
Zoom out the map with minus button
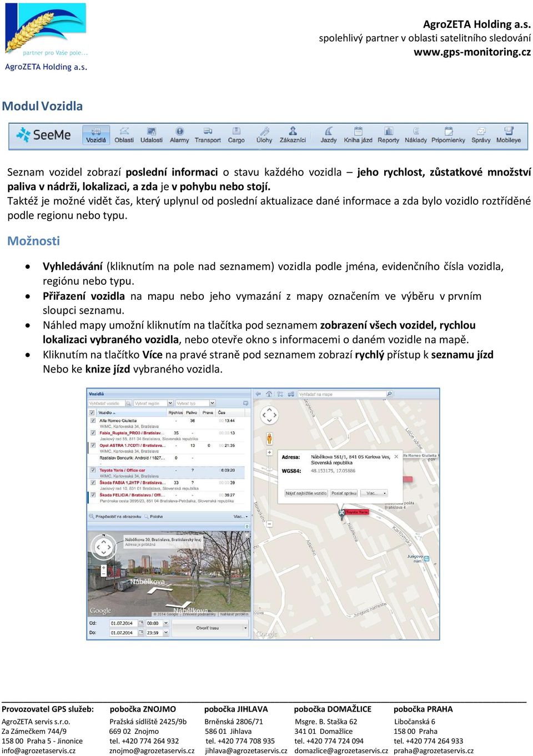tap(269, 523)
